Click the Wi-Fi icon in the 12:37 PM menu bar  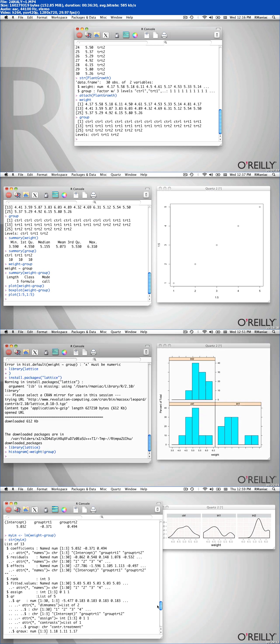point(205,175)
